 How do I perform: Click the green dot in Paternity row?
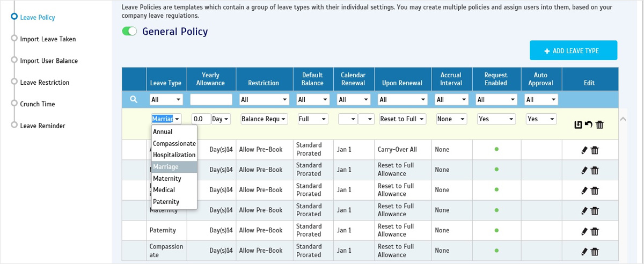496,230
